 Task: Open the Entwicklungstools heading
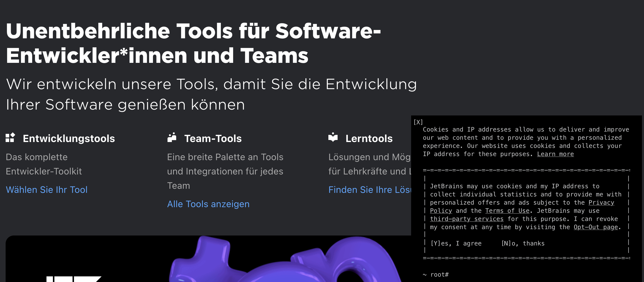69,138
